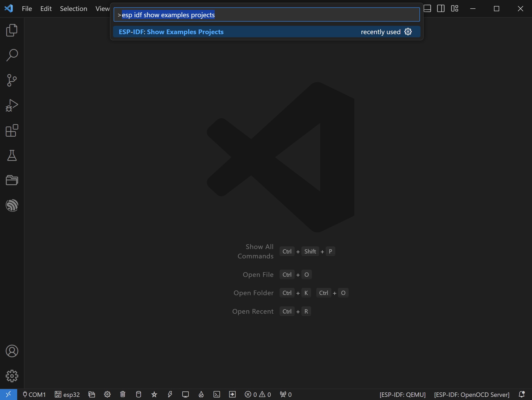The height and width of the screenshot is (400, 532).
Task: Toggle the Explorer sidebar panel
Action: click(11, 30)
